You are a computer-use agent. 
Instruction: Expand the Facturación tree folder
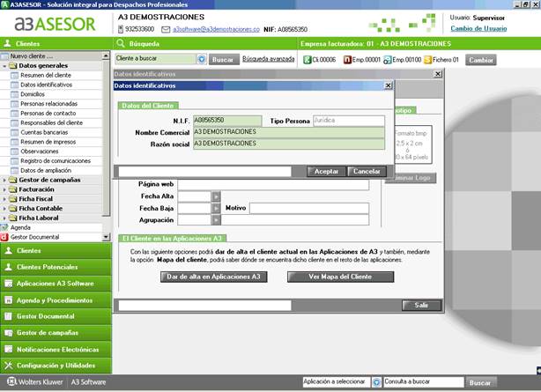coord(5,189)
